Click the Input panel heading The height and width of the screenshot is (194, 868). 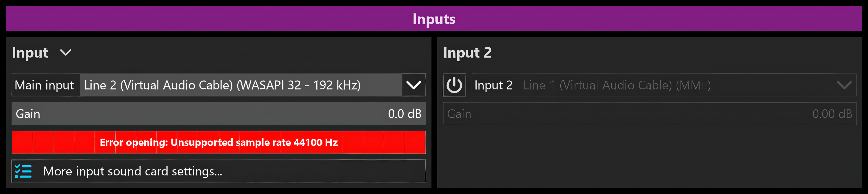pos(30,53)
